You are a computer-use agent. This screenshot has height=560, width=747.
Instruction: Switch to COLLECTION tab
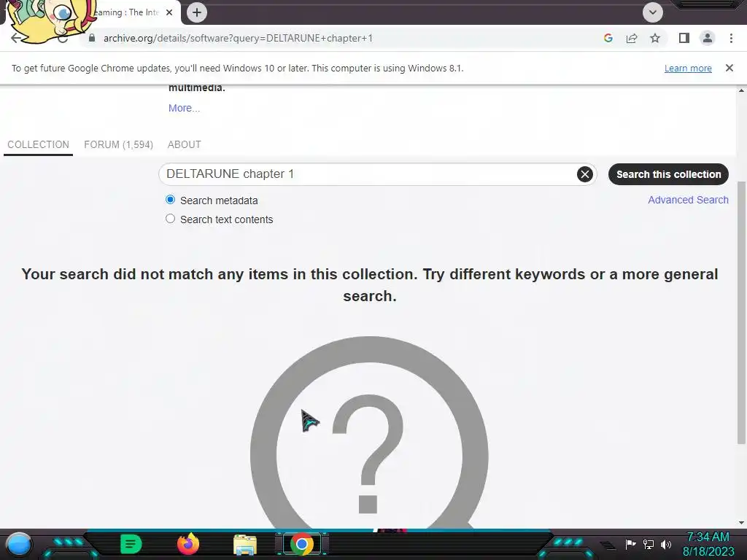[x=38, y=144]
